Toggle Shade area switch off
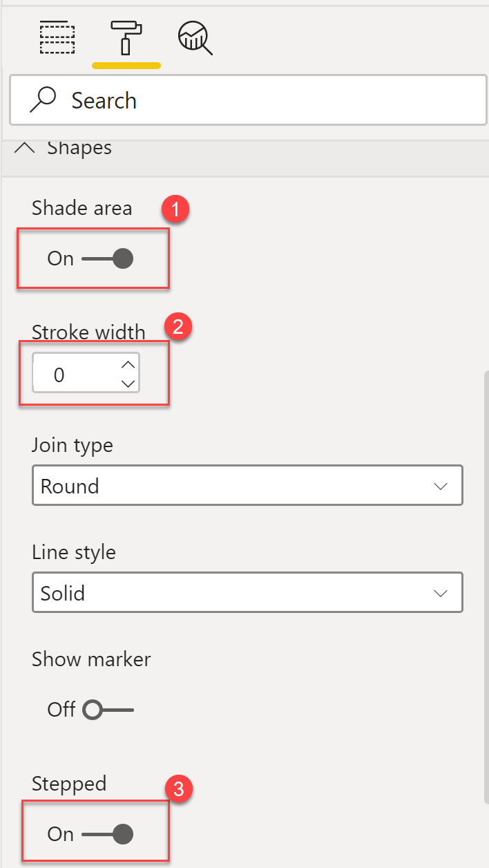The image size is (489, 868). click(x=107, y=259)
